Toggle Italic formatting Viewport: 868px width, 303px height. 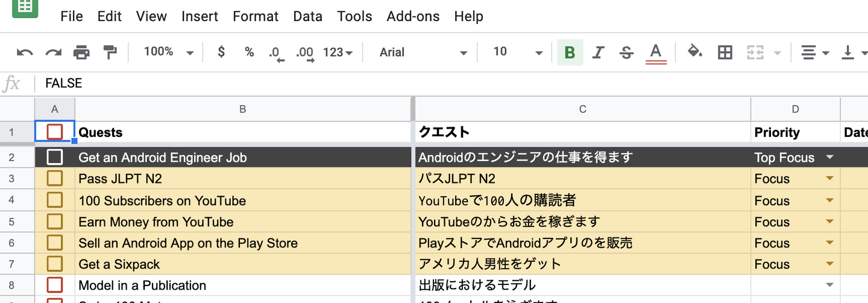click(x=598, y=53)
